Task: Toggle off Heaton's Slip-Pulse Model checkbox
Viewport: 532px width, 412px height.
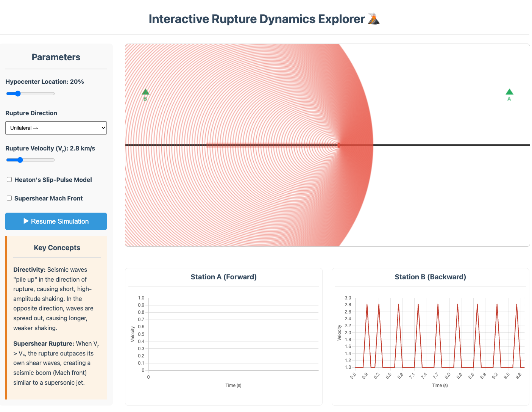Action: [x=9, y=179]
